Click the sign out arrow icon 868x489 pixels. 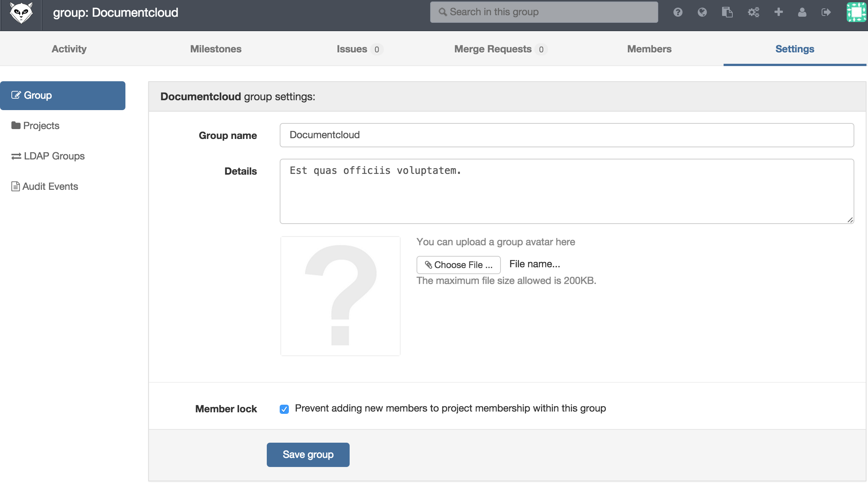(826, 12)
